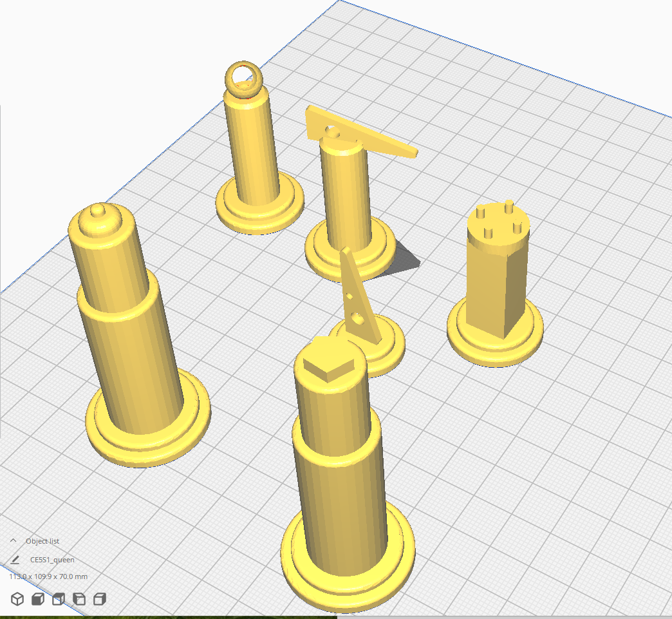Switch to the default 3D perspective view
The image size is (672, 619).
tap(17, 598)
